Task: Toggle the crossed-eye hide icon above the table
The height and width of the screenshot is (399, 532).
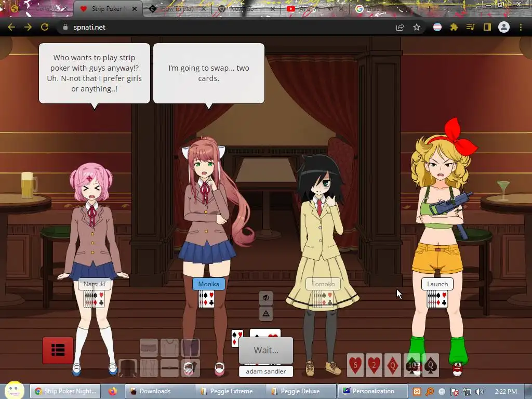Action: tap(266, 298)
